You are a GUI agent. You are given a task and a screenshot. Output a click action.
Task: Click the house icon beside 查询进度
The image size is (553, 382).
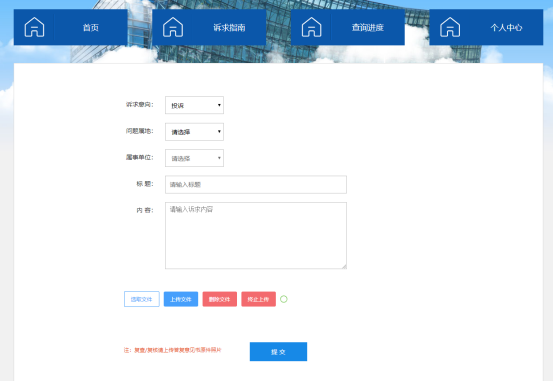[x=311, y=27]
